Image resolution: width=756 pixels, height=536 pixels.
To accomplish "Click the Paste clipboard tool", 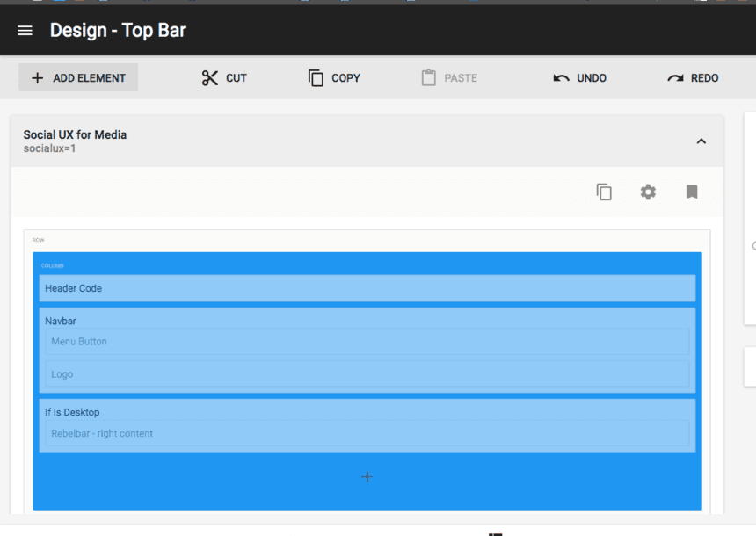I will (448, 78).
